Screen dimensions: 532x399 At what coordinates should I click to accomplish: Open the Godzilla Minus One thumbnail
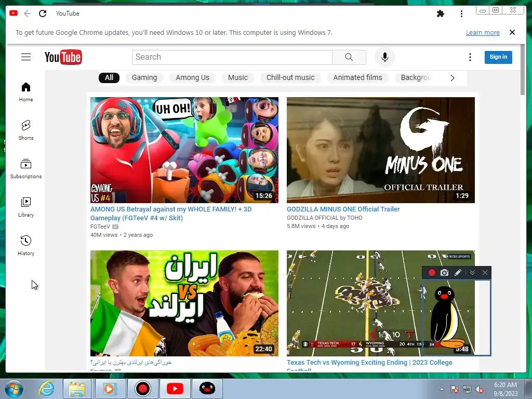[x=381, y=150]
